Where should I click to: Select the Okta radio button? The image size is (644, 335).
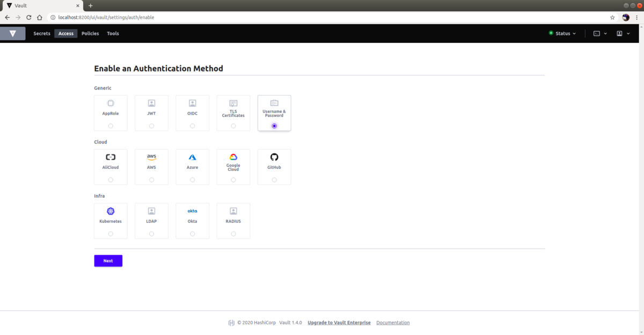click(192, 234)
